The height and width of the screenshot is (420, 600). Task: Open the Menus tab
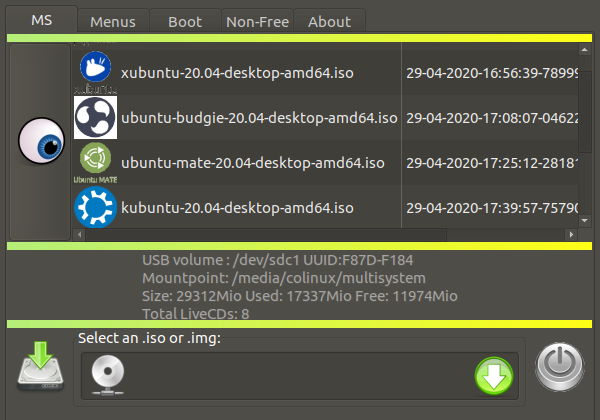[x=113, y=22]
